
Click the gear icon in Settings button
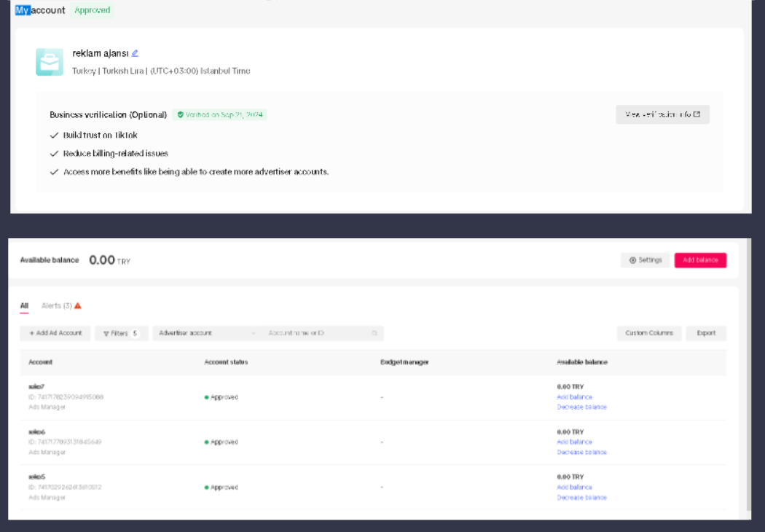[x=632, y=260]
